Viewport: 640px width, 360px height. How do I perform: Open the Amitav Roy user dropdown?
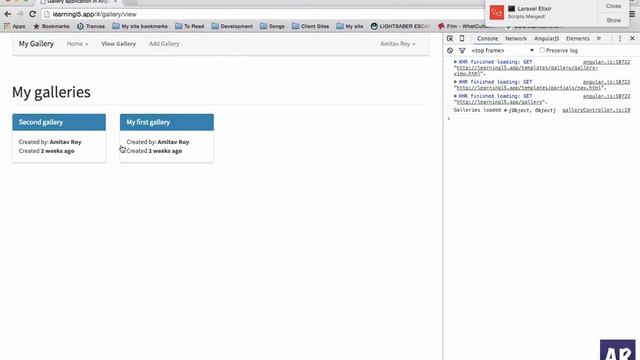398,44
